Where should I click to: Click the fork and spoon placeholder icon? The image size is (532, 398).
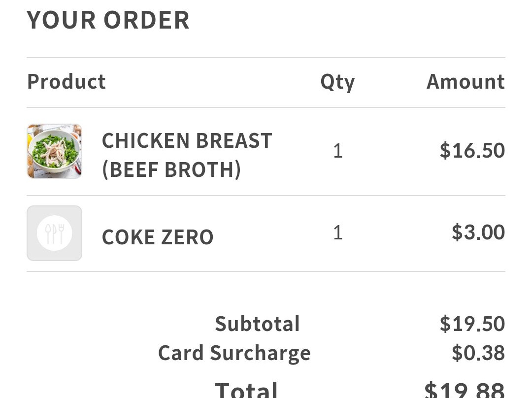pyautogui.click(x=54, y=233)
